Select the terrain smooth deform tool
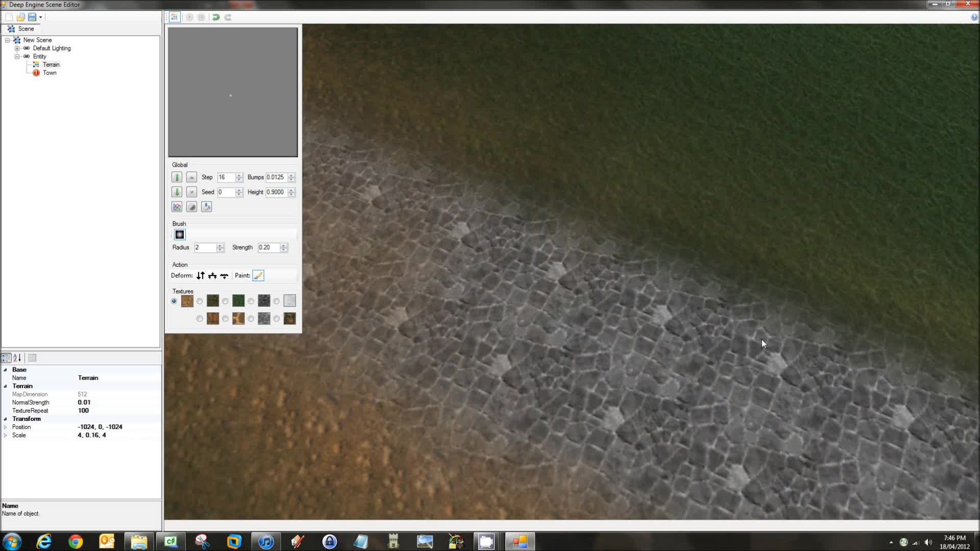 224,275
